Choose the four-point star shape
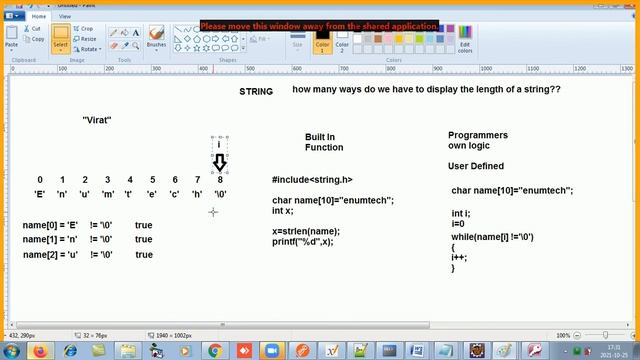Viewport: 640px width, 360px height. click(187, 48)
